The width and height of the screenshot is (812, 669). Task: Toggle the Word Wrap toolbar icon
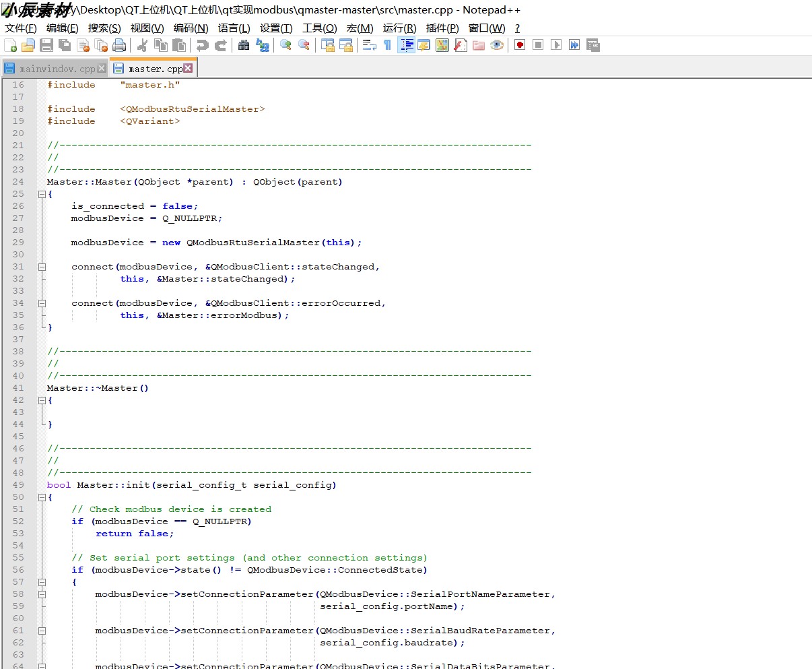(x=369, y=45)
